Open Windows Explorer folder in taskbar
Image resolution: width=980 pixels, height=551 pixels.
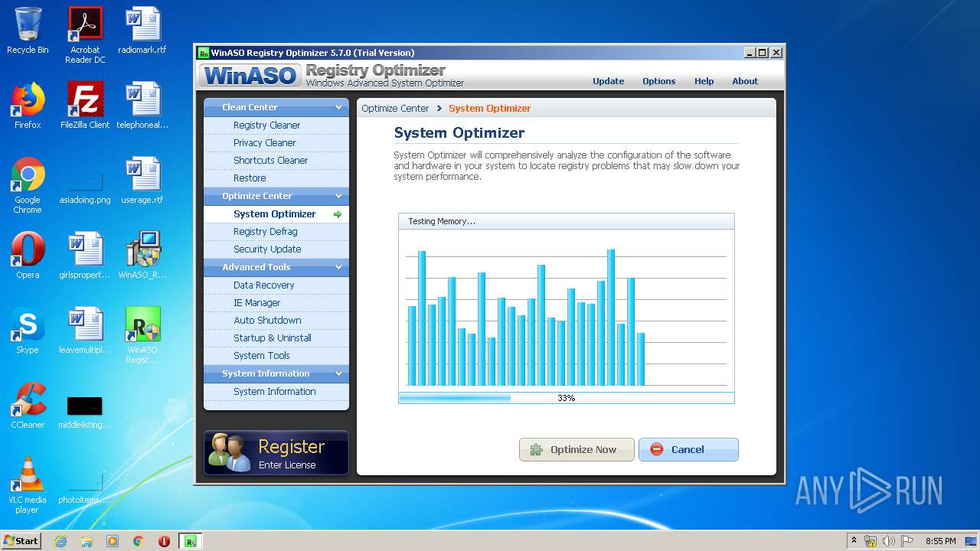(x=87, y=541)
